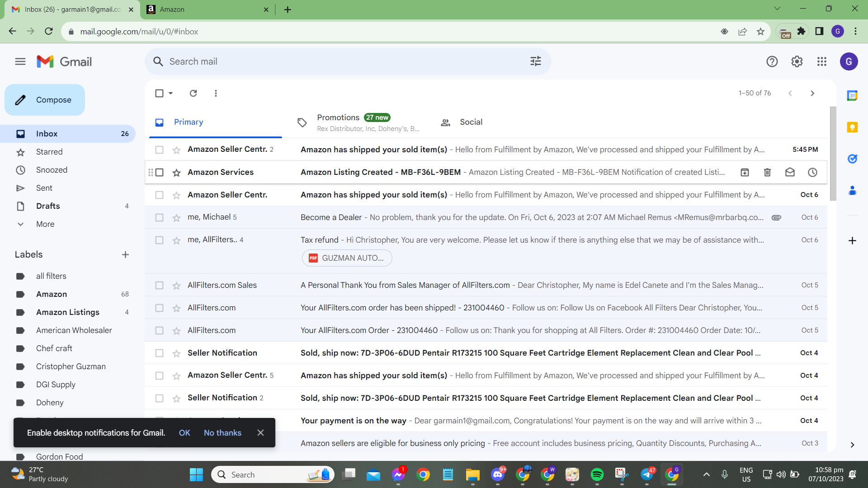Image resolution: width=868 pixels, height=488 pixels.
Task: Star the Become a Dealer email
Action: pyautogui.click(x=176, y=218)
